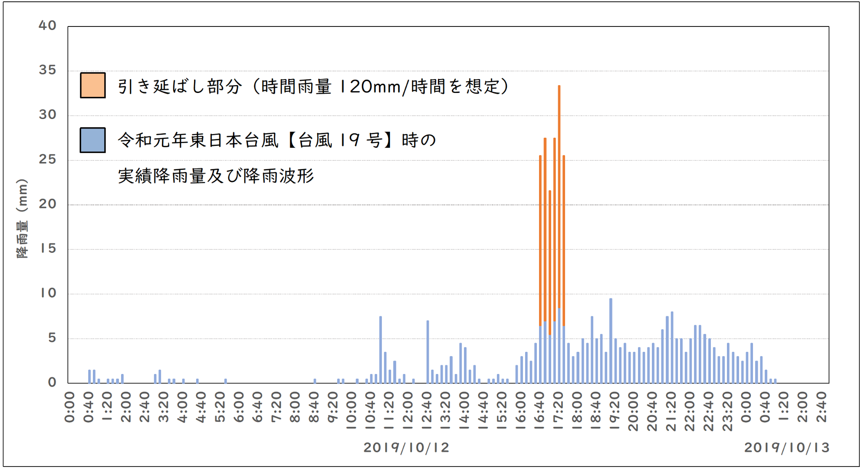Click the y-axis label 25
The image size is (868, 473).
48,159
